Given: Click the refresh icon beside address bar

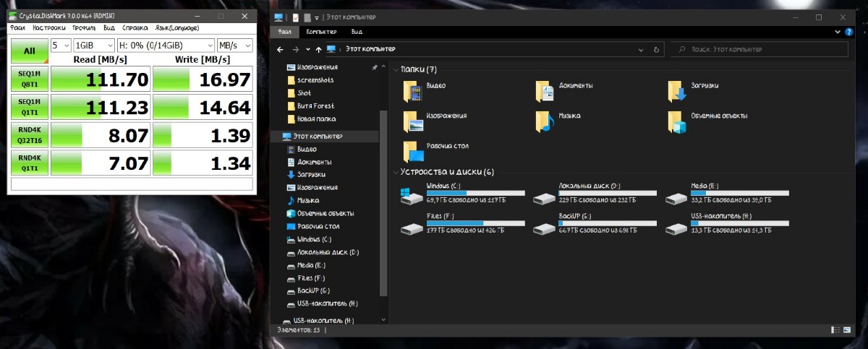Looking at the screenshot, I should [x=656, y=50].
